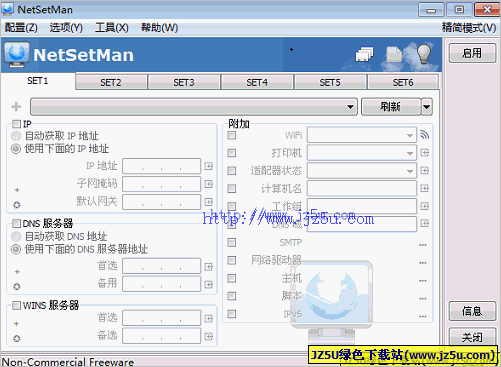Image resolution: width=501 pixels, height=367 pixels.
Task: Open the 配置(Z) menu
Action: [21, 28]
